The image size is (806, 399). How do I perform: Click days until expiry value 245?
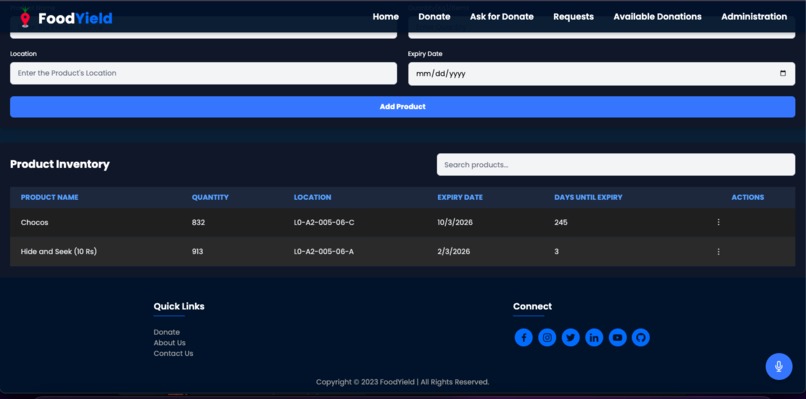pyautogui.click(x=561, y=223)
